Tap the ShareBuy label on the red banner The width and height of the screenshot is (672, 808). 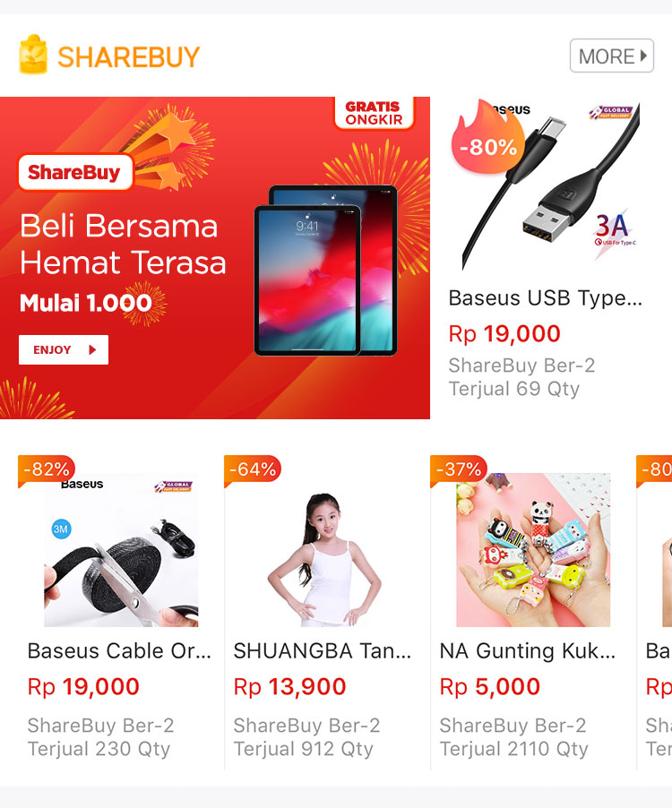click(x=74, y=172)
